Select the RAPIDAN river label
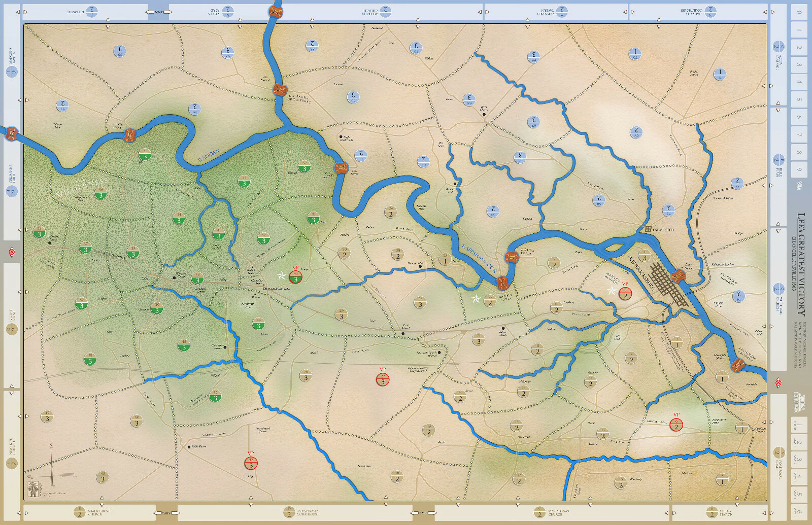 coord(209,156)
